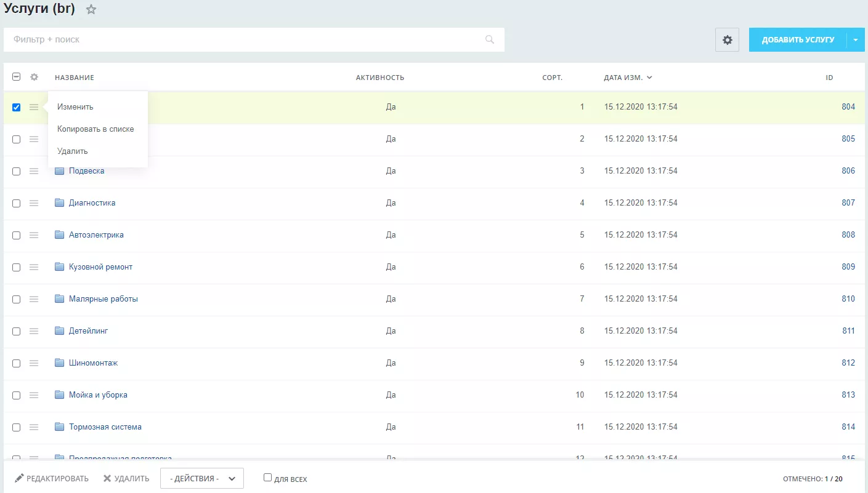Viewport: 868px width, 493px height.
Task: Click the sort value 11 for Тормозная система
Action: tap(580, 427)
